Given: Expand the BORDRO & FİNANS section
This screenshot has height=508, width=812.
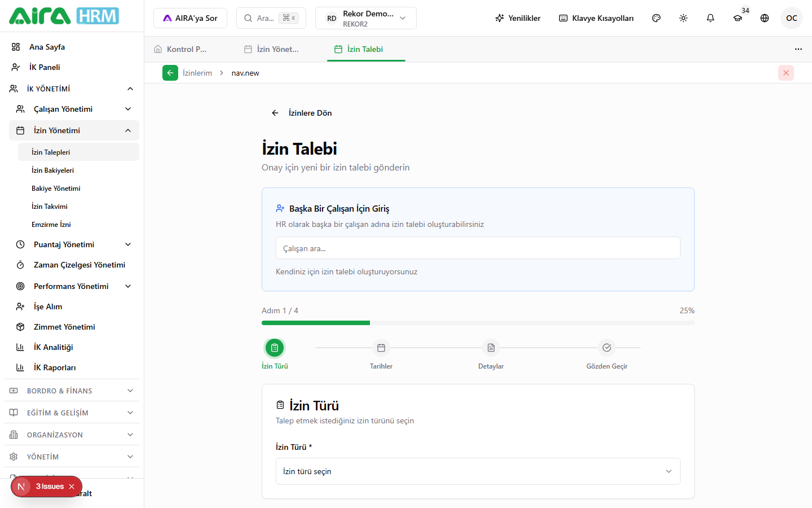Looking at the screenshot, I should click(72, 391).
